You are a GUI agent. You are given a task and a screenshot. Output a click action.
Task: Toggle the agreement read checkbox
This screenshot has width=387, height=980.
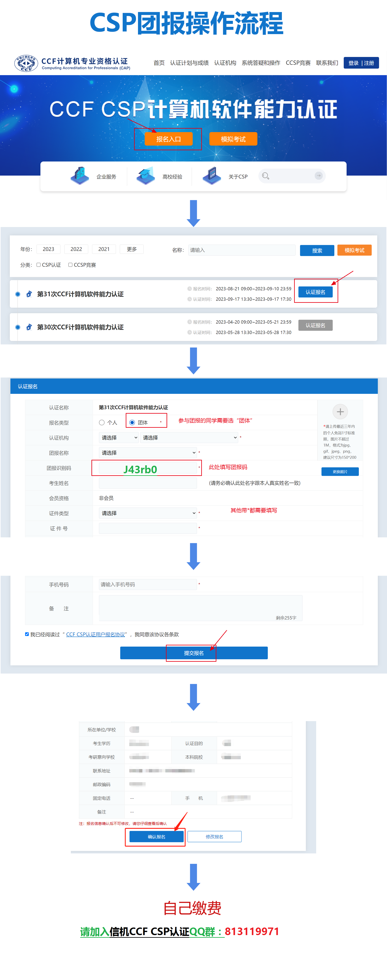[27, 634]
